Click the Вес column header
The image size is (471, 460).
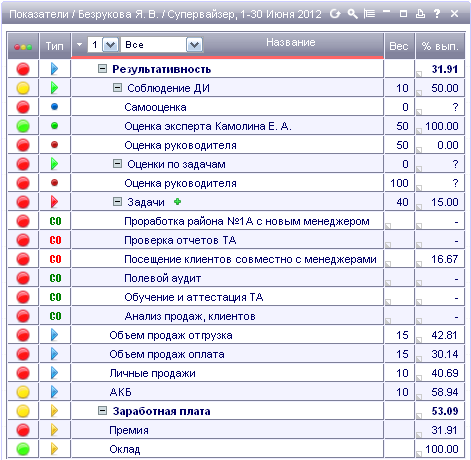pos(399,46)
